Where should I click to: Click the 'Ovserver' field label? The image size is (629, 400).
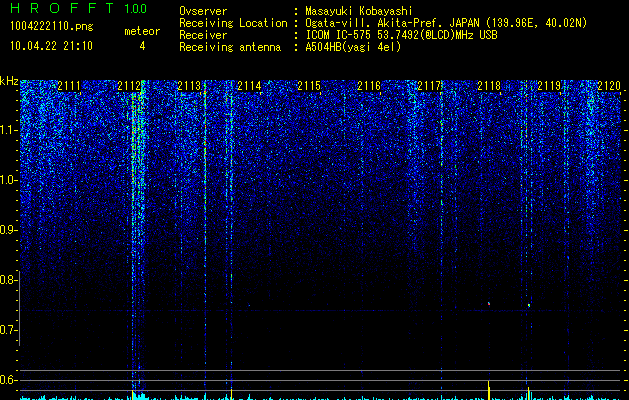(x=203, y=11)
